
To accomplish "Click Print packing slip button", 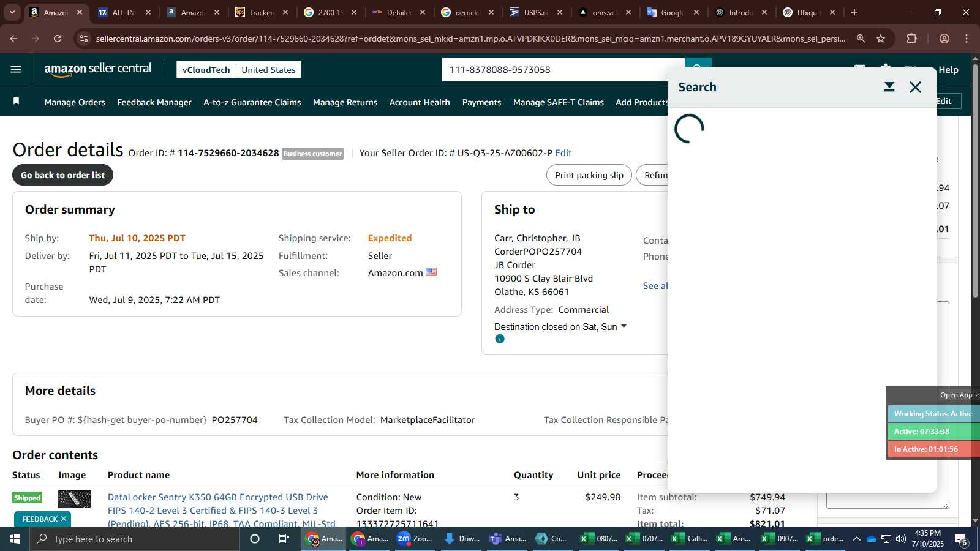I will click(589, 175).
